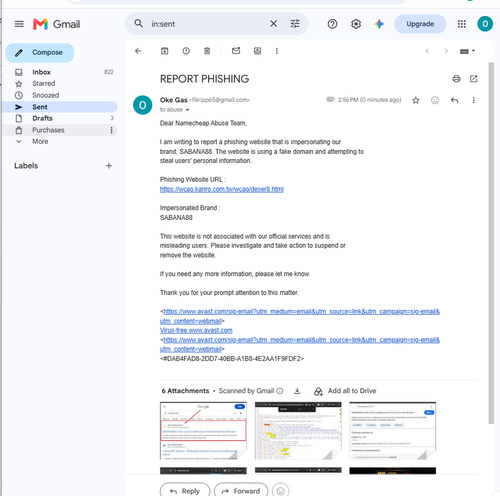Create a new label with the plus icon
The width and height of the screenshot is (500, 496).
(x=109, y=166)
